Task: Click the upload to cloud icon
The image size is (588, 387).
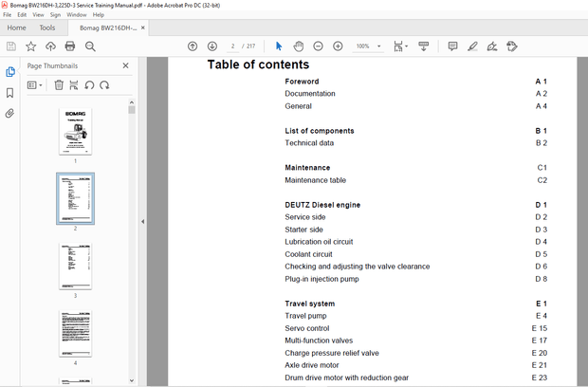Action: point(50,46)
